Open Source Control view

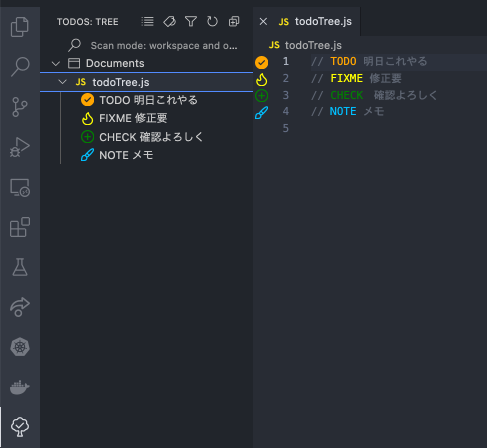pyautogui.click(x=20, y=107)
